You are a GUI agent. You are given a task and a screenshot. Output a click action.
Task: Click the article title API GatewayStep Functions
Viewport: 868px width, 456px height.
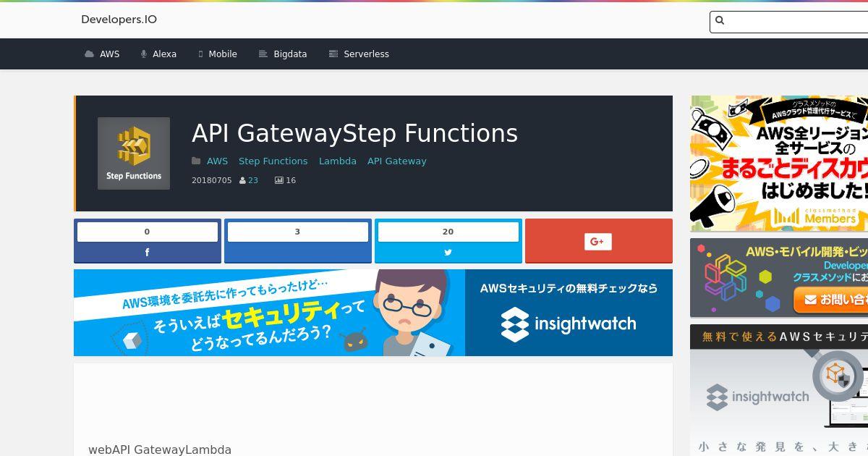click(354, 133)
